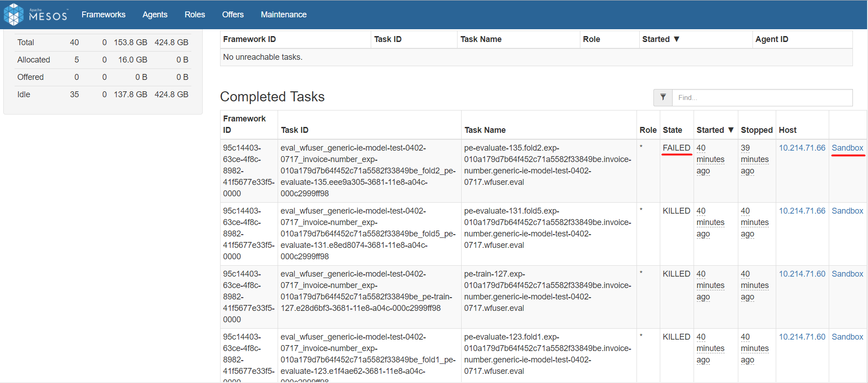This screenshot has width=868, height=383.
Task: Open host 10.214.71.66 of fold5 task
Action: pyautogui.click(x=802, y=211)
